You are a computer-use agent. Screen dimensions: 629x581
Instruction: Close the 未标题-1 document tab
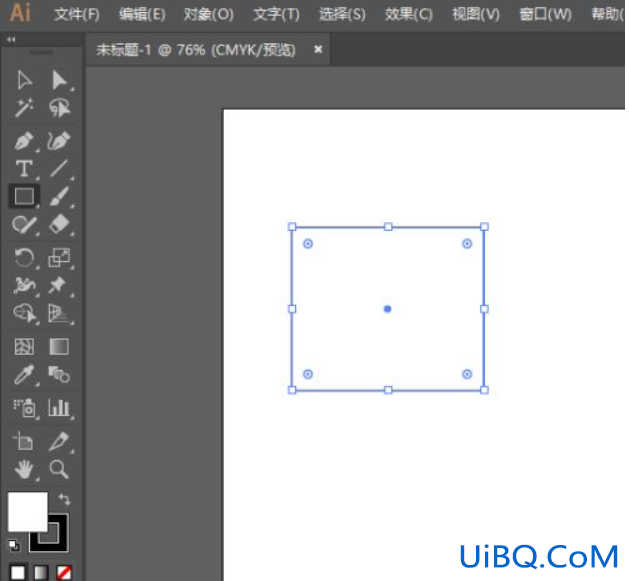coord(318,49)
